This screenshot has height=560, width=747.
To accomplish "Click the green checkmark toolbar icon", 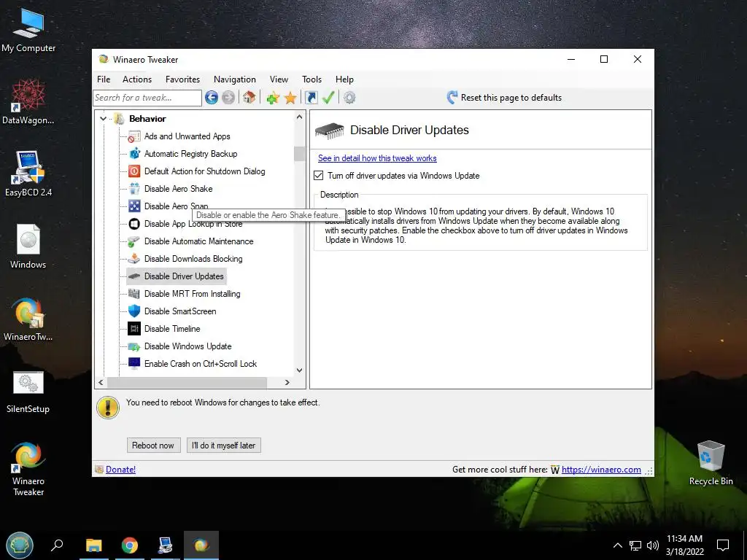I will [328, 98].
